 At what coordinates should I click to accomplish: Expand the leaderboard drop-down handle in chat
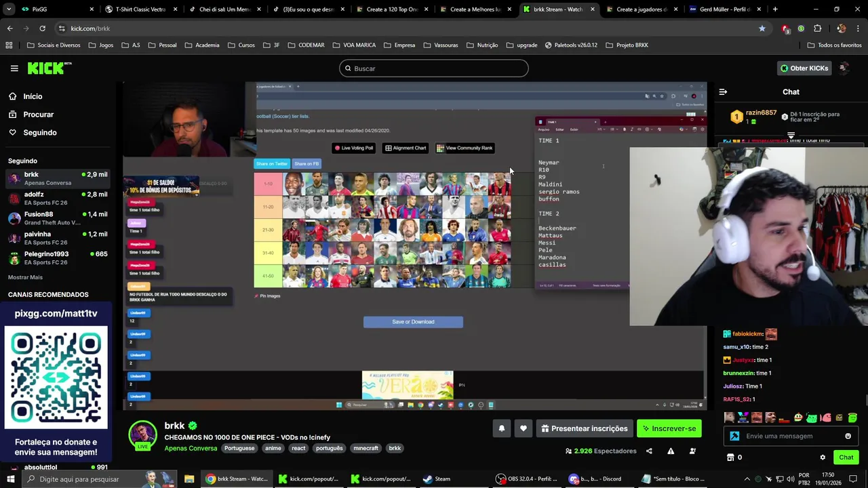(791, 136)
